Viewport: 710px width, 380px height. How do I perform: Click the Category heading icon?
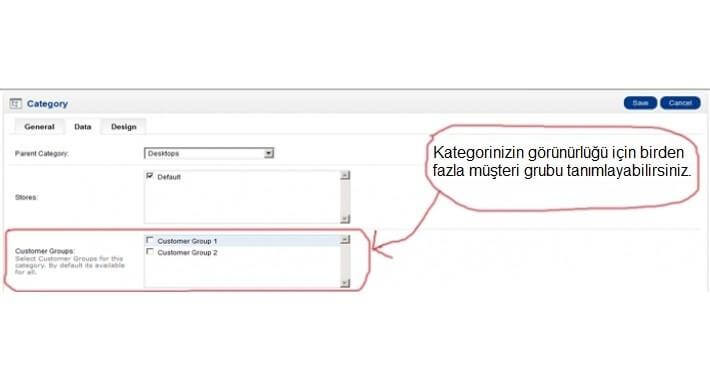(15, 104)
